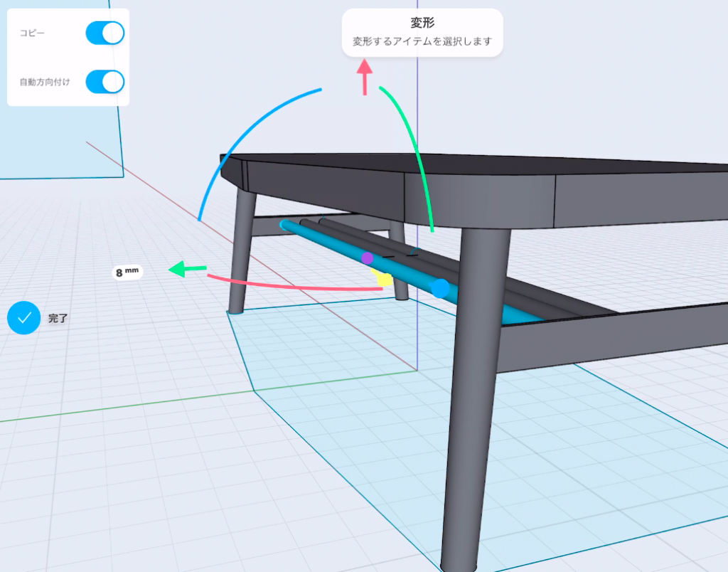
Task: Click the yellow plane handle near rod
Action: (384, 278)
